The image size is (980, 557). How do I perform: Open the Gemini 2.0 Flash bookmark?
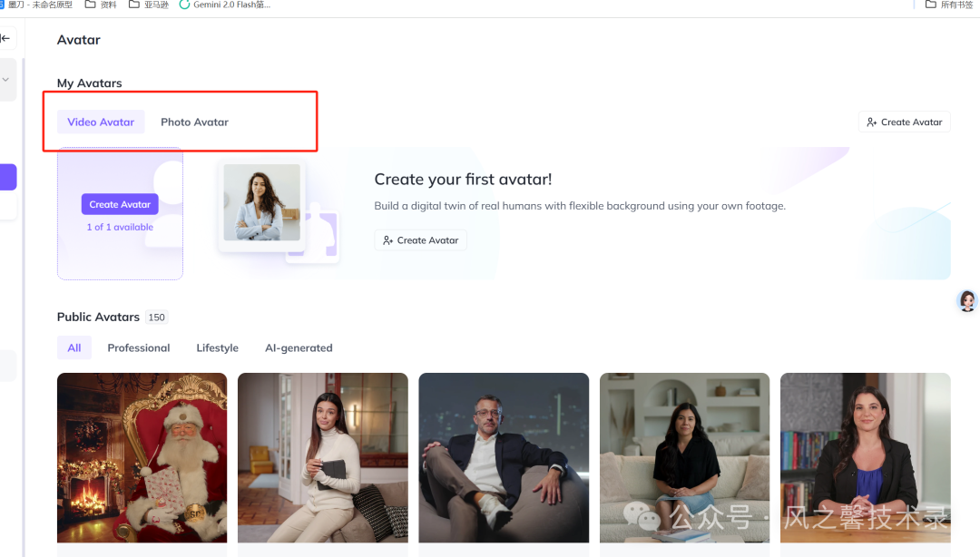[225, 5]
